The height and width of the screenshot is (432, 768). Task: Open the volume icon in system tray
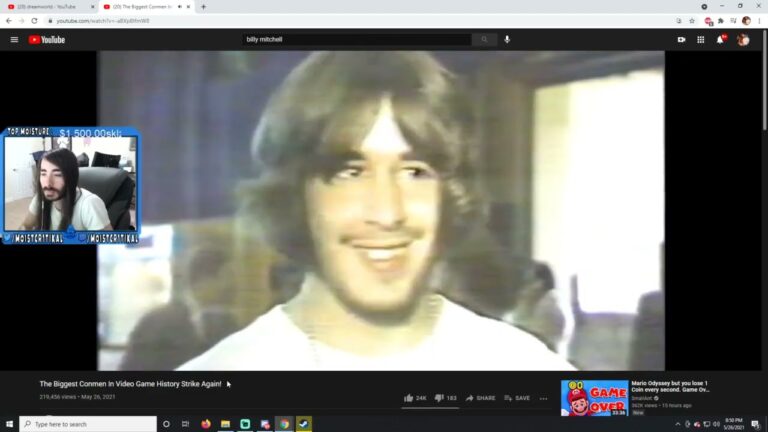coord(716,424)
